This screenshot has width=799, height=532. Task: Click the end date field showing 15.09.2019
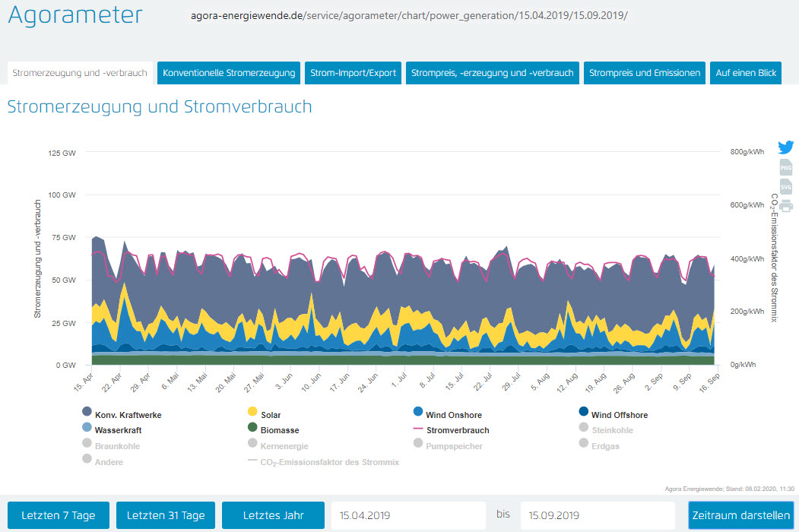597,515
